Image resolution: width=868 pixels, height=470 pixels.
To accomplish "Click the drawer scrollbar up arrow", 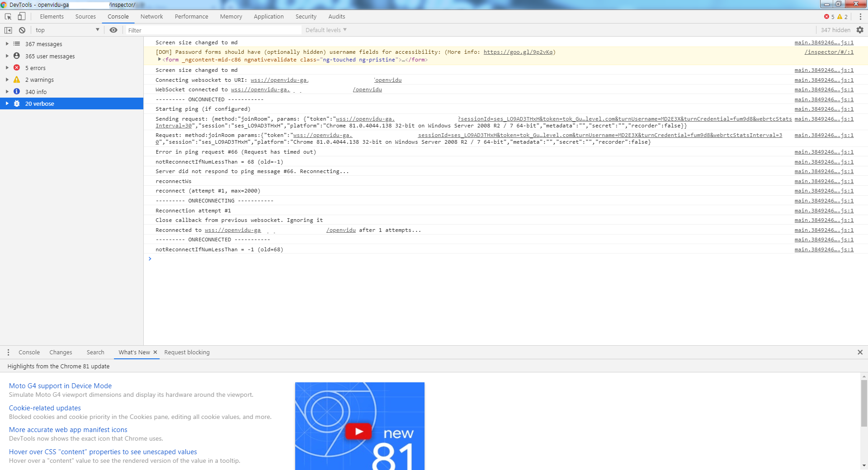I will 864,376.
